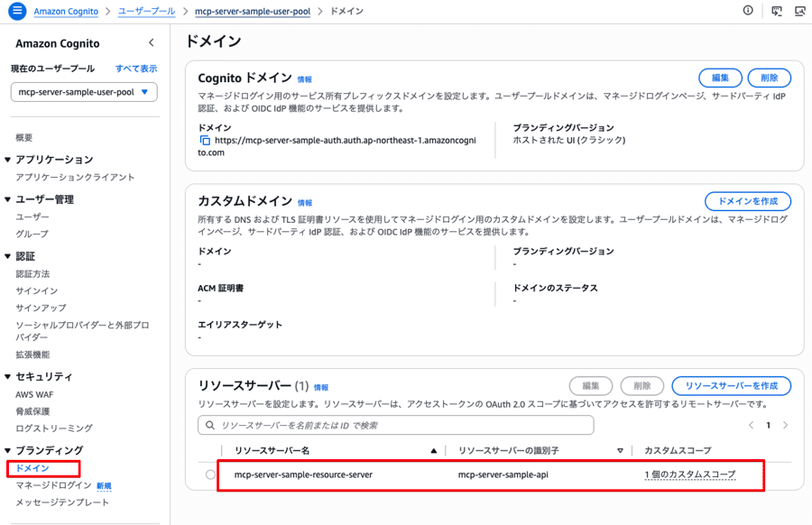812x525 pixels.
Task: Open 情報 link next to Cognito ドメイン
Action: (305, 79)
